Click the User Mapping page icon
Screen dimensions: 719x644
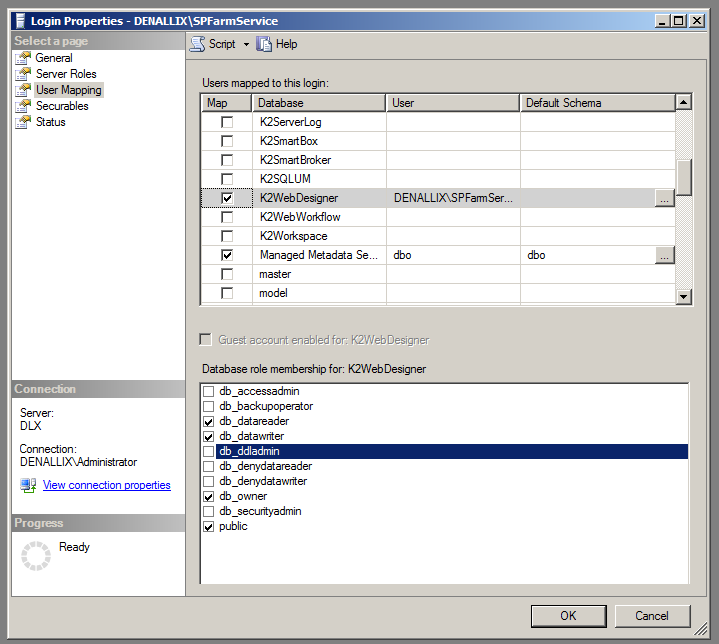pyautogui.click(x=23, y=90)
